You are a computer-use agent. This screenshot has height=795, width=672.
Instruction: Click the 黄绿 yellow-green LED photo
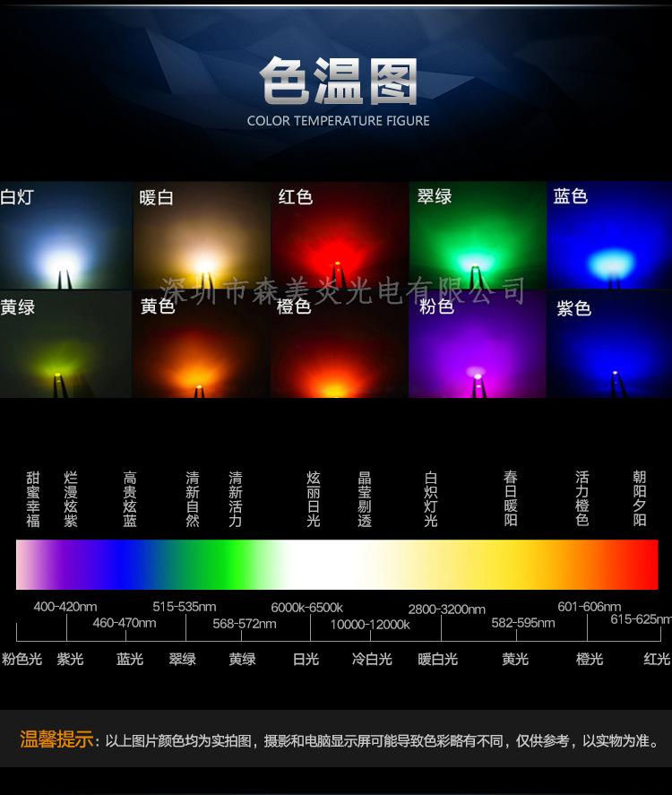(65, 345)
